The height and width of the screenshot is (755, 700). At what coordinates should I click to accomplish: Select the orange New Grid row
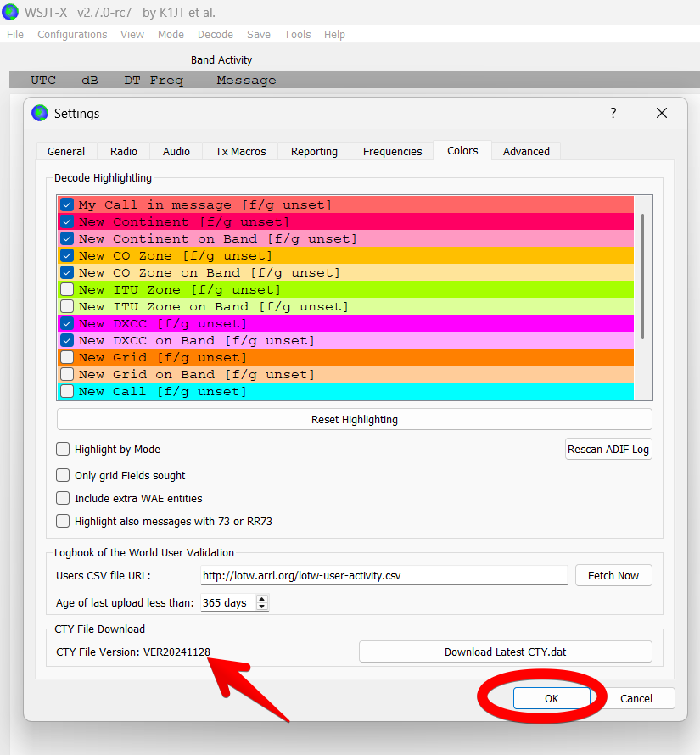[x=345, y=357]
